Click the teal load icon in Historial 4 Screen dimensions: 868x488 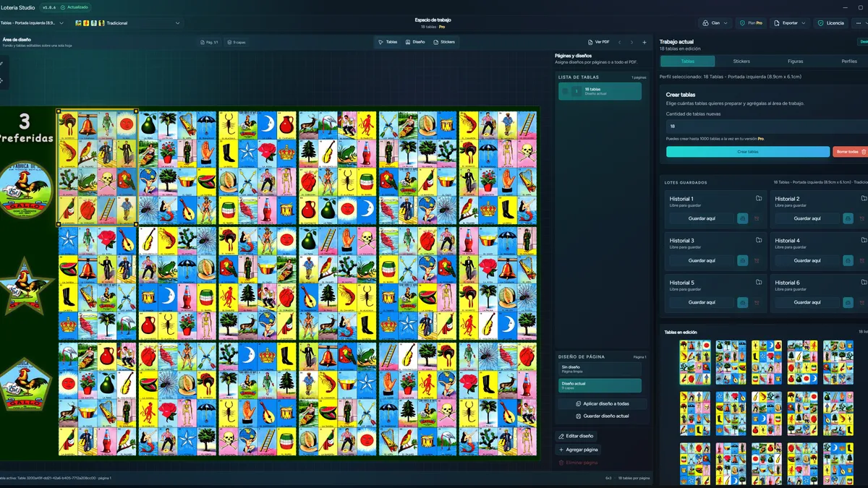point(848,260)
